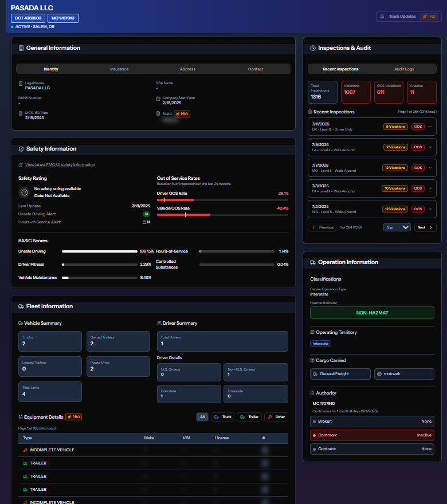Filter equipment by Trailer
The height and width of the screenshot is (504, 447).
tap(249, 417)
